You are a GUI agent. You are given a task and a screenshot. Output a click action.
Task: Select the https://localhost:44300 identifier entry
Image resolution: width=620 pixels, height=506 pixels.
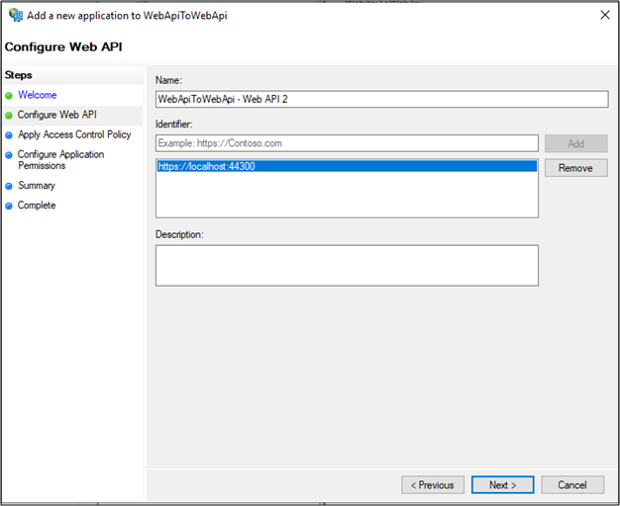347,166
